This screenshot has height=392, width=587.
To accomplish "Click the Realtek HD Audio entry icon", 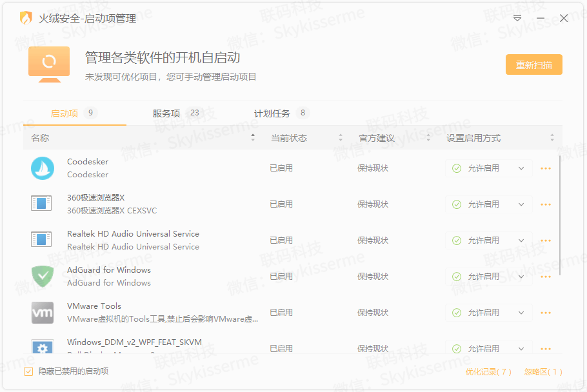I will click(41, 240).
